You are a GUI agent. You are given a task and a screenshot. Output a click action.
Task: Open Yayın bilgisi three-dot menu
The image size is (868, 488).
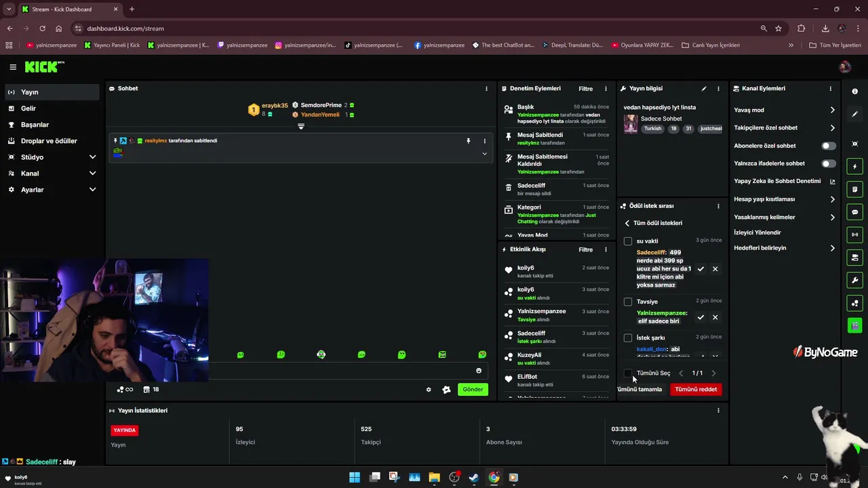click(718, 89)
